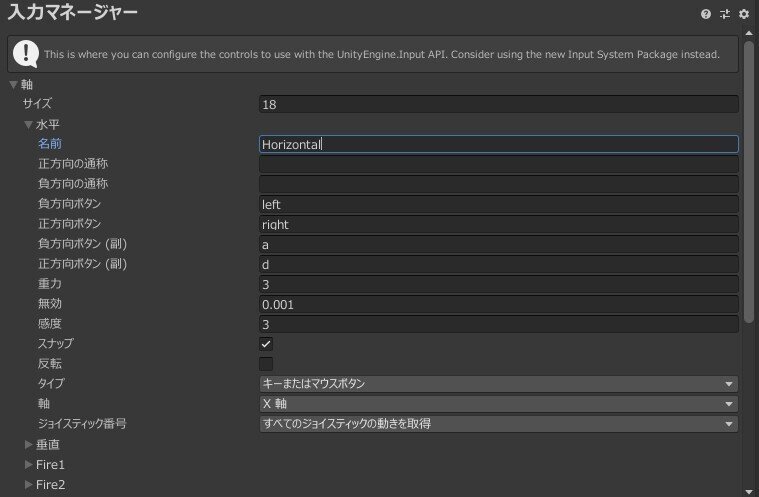Screen dimensions: 759x497
Task: Enable the 反転 checkbox
Action: click(x=266, y=364)
